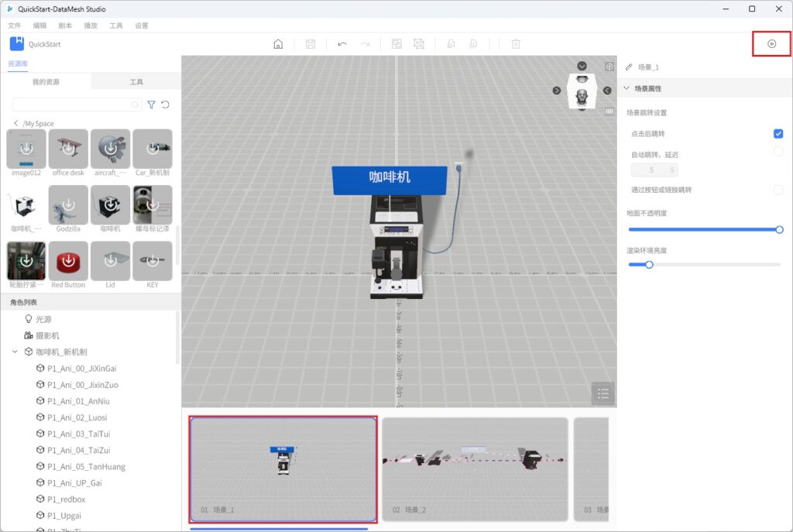Viewport: 793px width, 532px height.
Task: Go back from the /My Space folder
Action: tap(16, 124)
